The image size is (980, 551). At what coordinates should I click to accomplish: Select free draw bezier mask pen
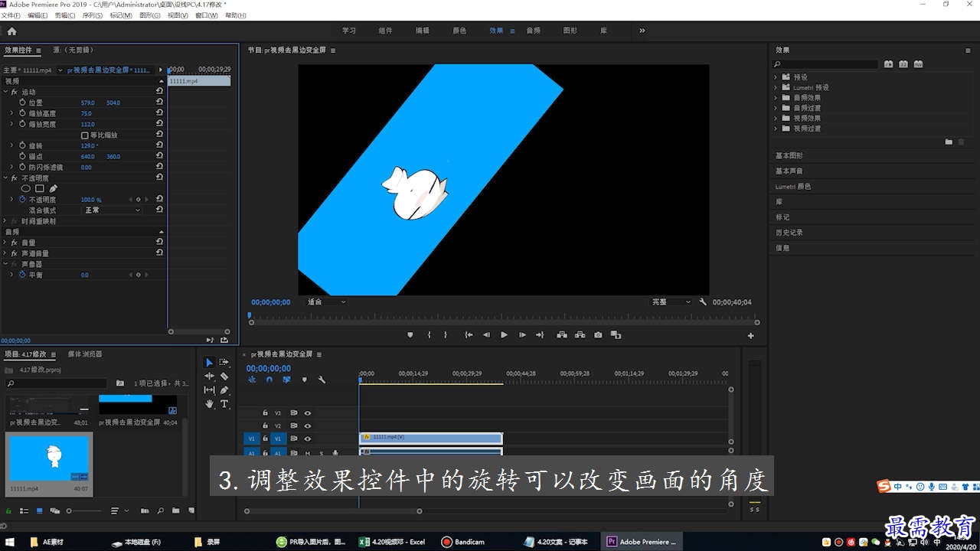point(53,188)
